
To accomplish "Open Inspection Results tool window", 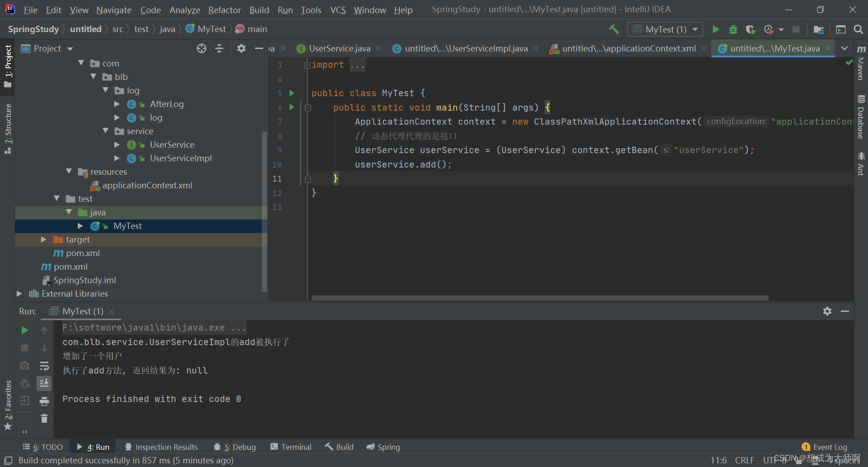I will pyautogui.click(x=161, y=447).
